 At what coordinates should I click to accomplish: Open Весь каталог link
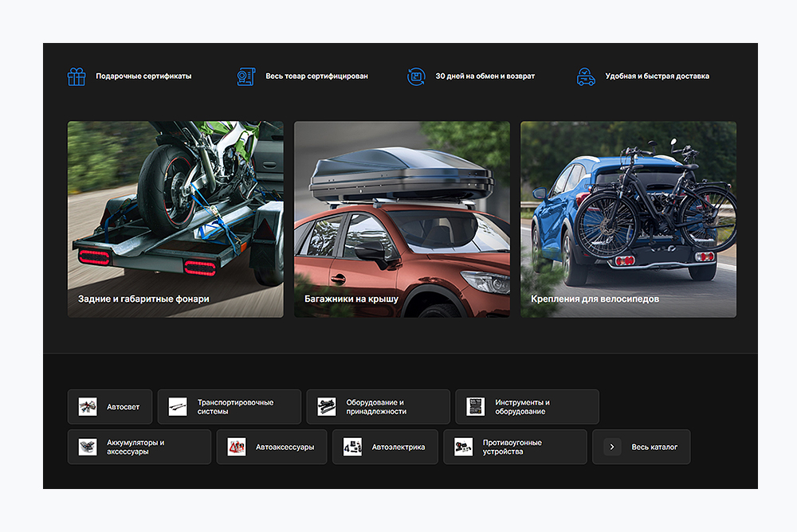[654, 447]
